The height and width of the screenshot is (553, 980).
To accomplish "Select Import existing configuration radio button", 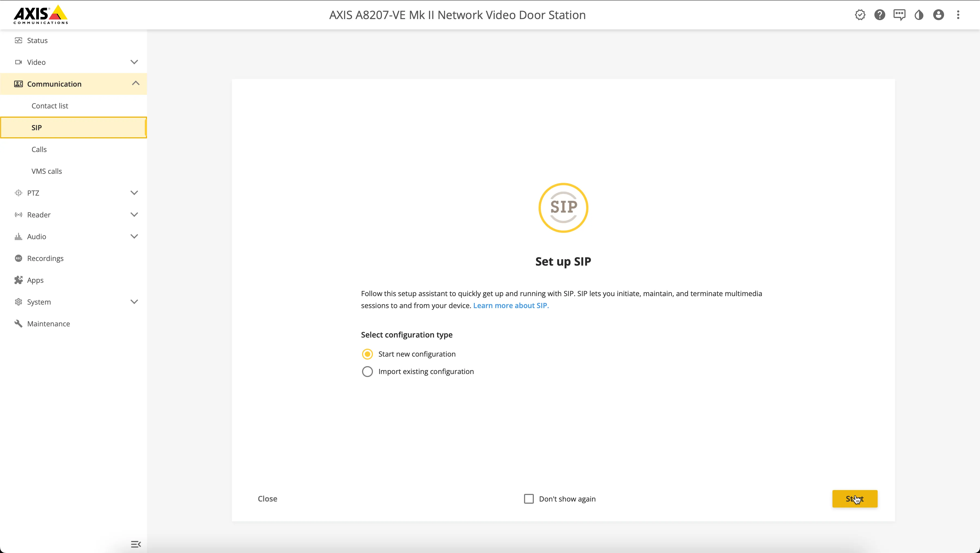I will pyautogui.click(x=367, y=372).
